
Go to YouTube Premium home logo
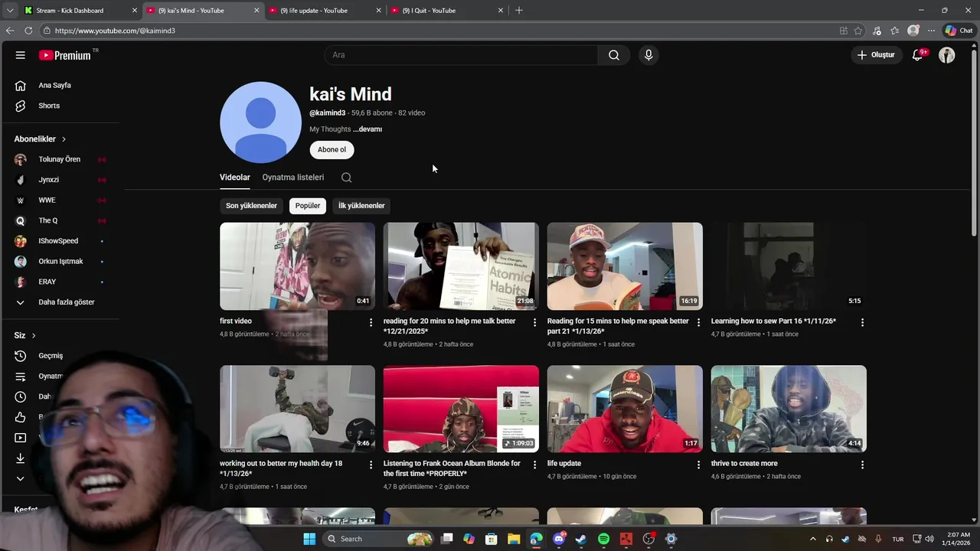coord(65,55)
